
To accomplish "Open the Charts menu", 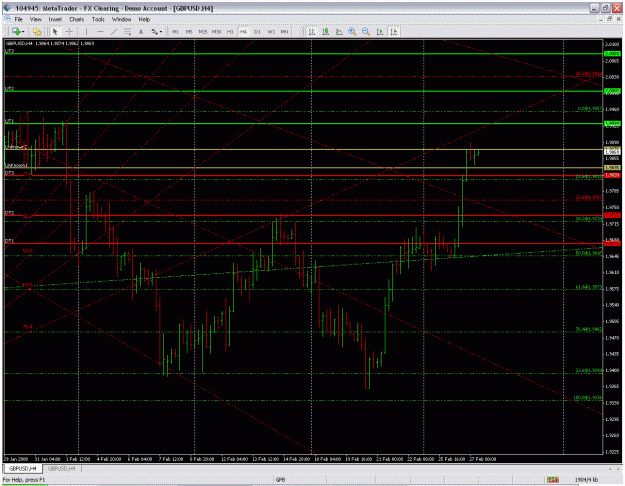I will (77, 19).
